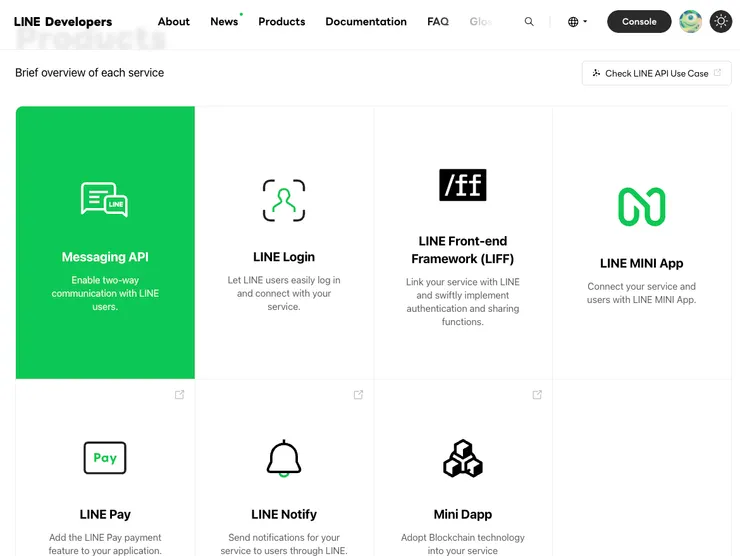
Task: Go to LINE Developers home logo
Action: (63, 22)
